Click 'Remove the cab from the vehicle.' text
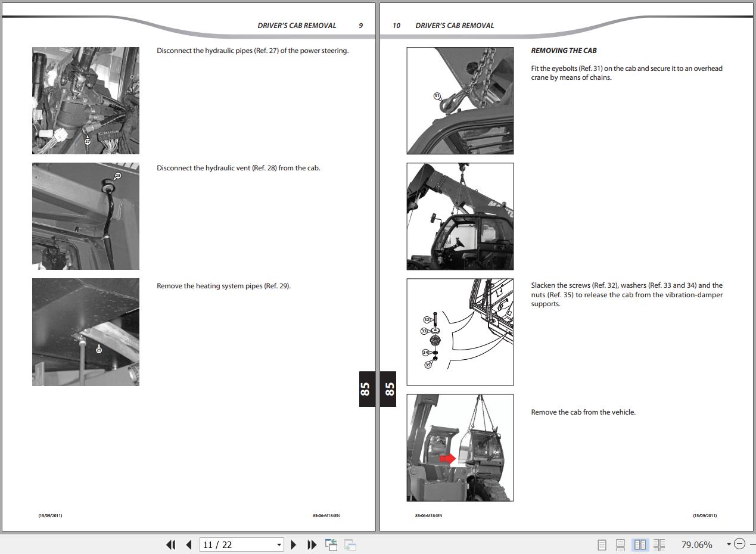The image size is (756, 554). tap(583, 412)
